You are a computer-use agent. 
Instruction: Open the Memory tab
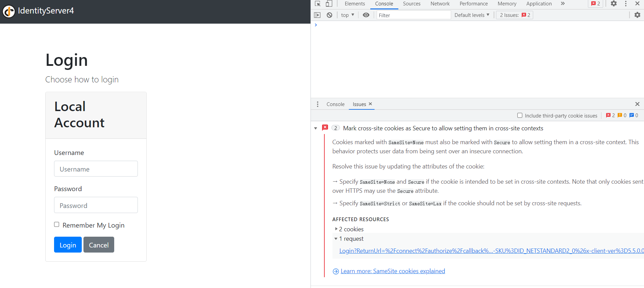[x=507, y=4]
